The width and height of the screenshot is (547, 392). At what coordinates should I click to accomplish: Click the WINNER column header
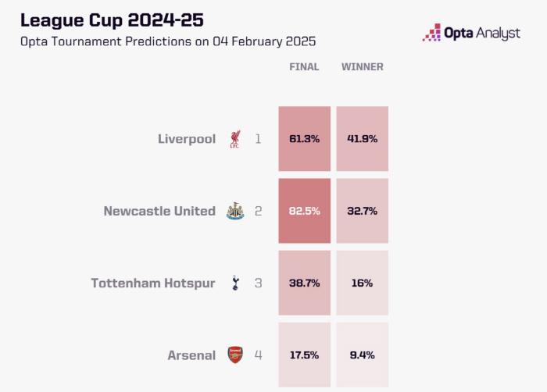(363, 67)
